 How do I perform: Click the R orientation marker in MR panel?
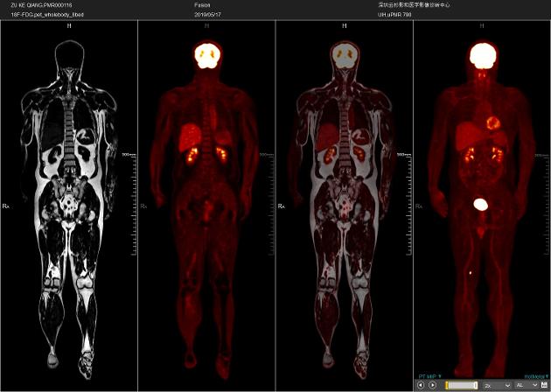click(x=6, y=206)
